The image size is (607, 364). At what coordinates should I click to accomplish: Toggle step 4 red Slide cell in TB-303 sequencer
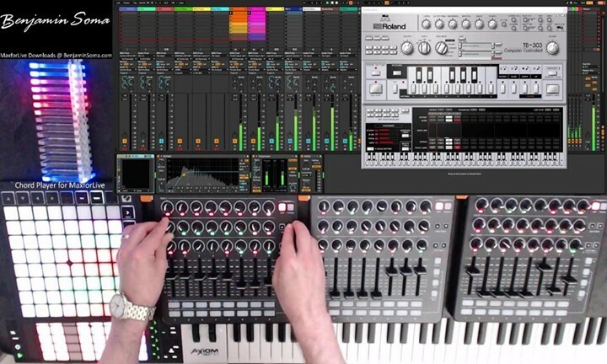(x=458, y=120)
